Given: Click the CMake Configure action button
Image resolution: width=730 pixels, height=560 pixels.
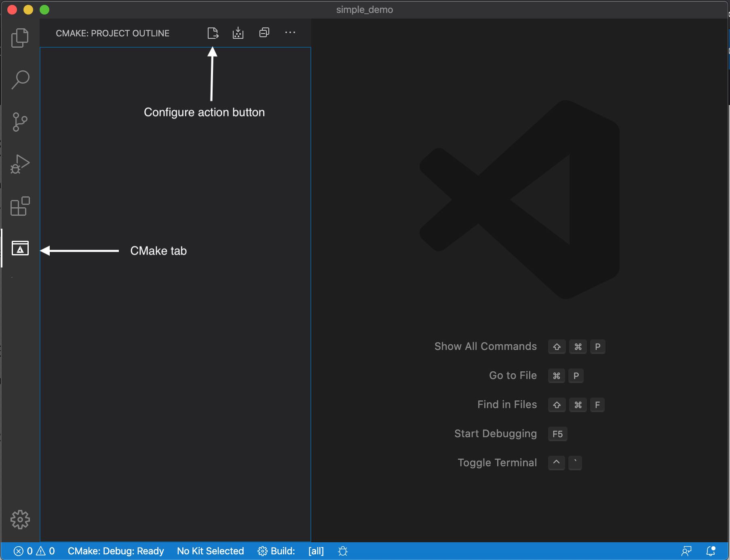Looking at the screenshot, I should point(213,33).
